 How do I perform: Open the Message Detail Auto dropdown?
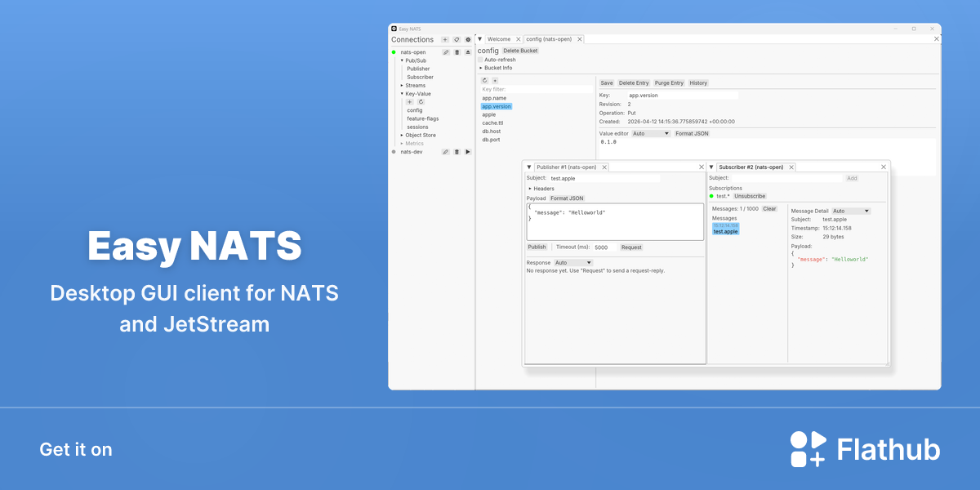pyautogui.click(x=851, y=211)
